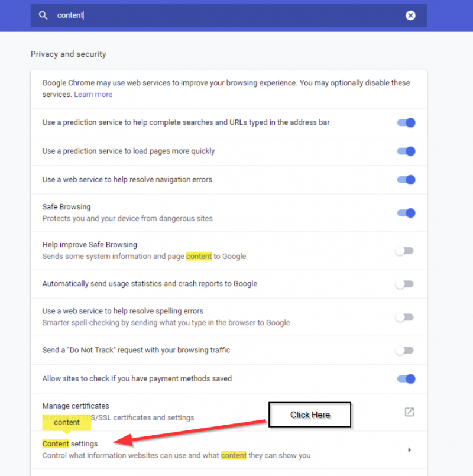Click the external link icon beside Manage certificates
The height and width of the screenshot is (476, 473).
point(409,412)
